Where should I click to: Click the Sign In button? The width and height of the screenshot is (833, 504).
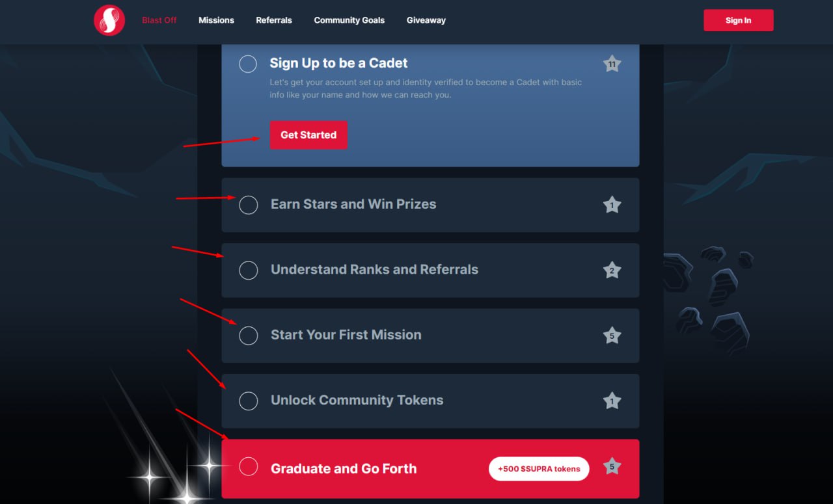click(738, 20)
